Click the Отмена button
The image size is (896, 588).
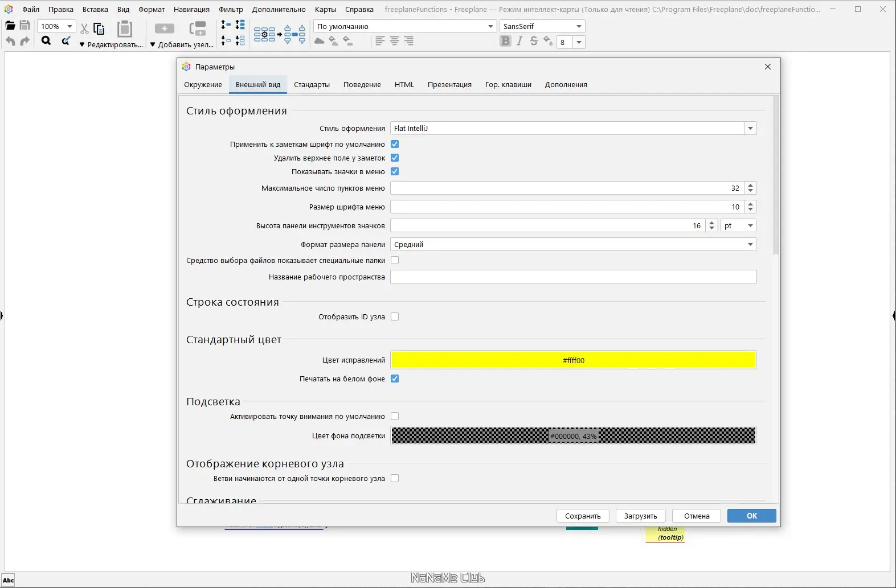pyautogui.click(x=697, y=516)
